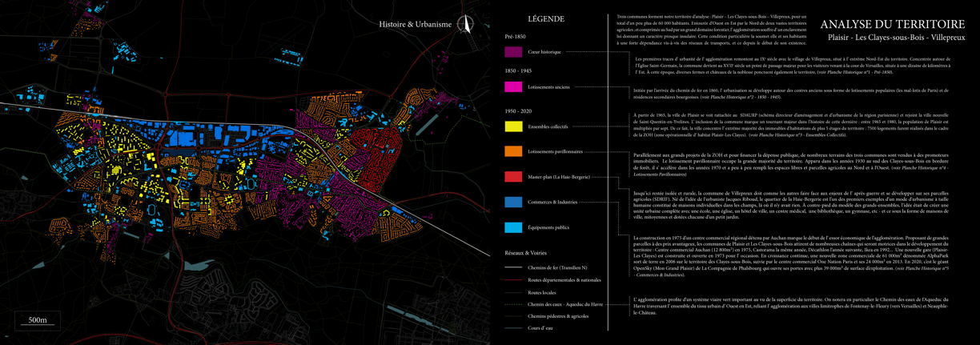Click the "LÉGENDE" heading
Viewport: 980px width, 345px height.
click(547, 19)
